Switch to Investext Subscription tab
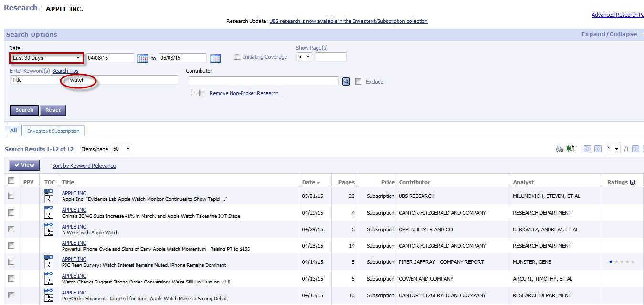This screenshot has height=305, width=644. (54, 131)
